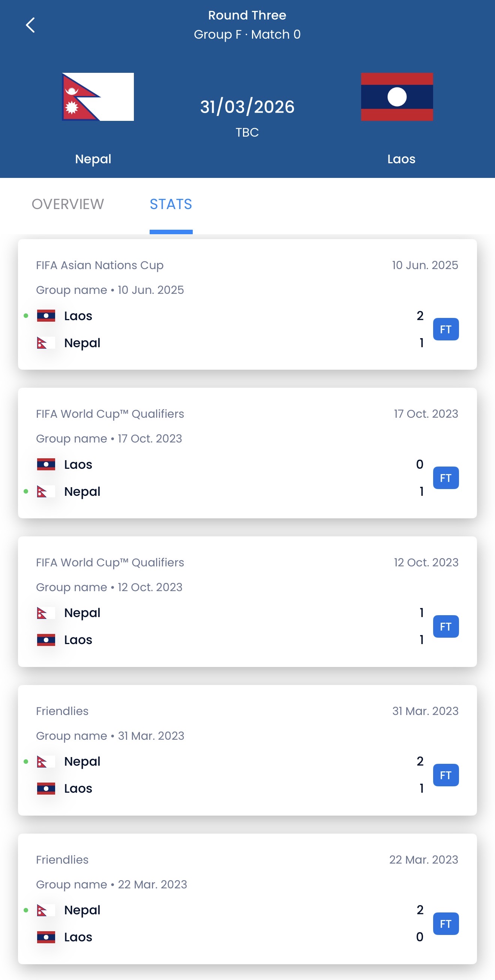The height and width of the screenshot is (980, 495).
Task: Open the 12 Oct. 2023 World Cup Qualifiers title
Action: [110, 562]
